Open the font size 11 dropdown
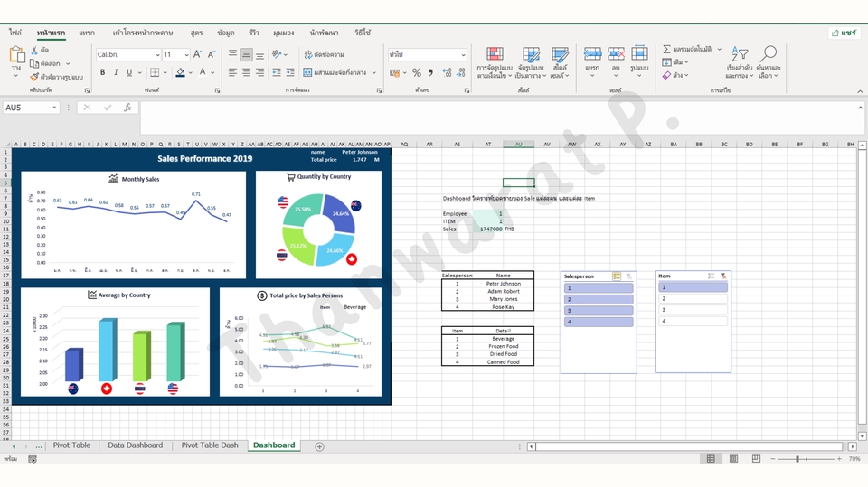The width and height of the screenshot is (868, 487). coord(186,55)
